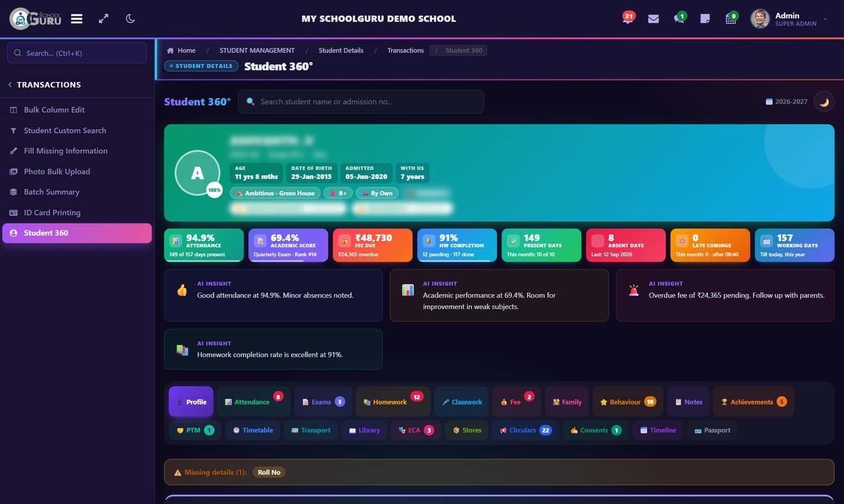This screenshot has height=504, width=844.
Task: Open notifications bell with 21 badge
Action: [628, 18]
